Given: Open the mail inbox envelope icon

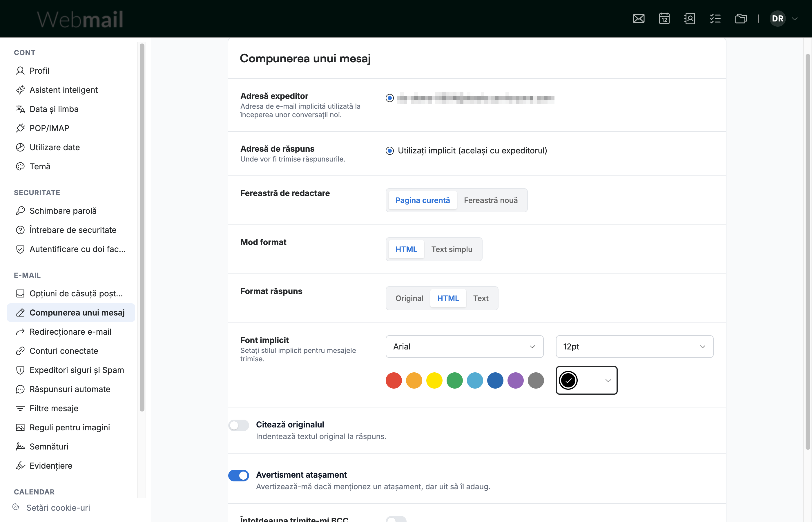Looking at the screenshot, I should 639,19.
